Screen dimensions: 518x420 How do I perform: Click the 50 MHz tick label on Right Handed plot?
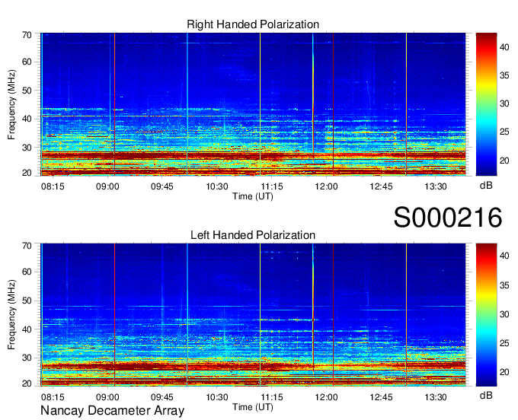click(x=27, y=91)
